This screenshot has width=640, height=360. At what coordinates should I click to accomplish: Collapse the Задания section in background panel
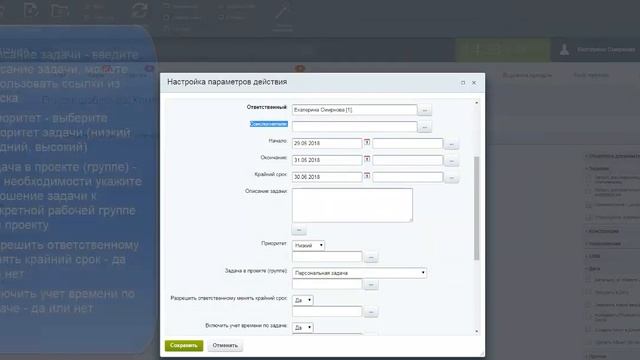[x=598, y=168]
